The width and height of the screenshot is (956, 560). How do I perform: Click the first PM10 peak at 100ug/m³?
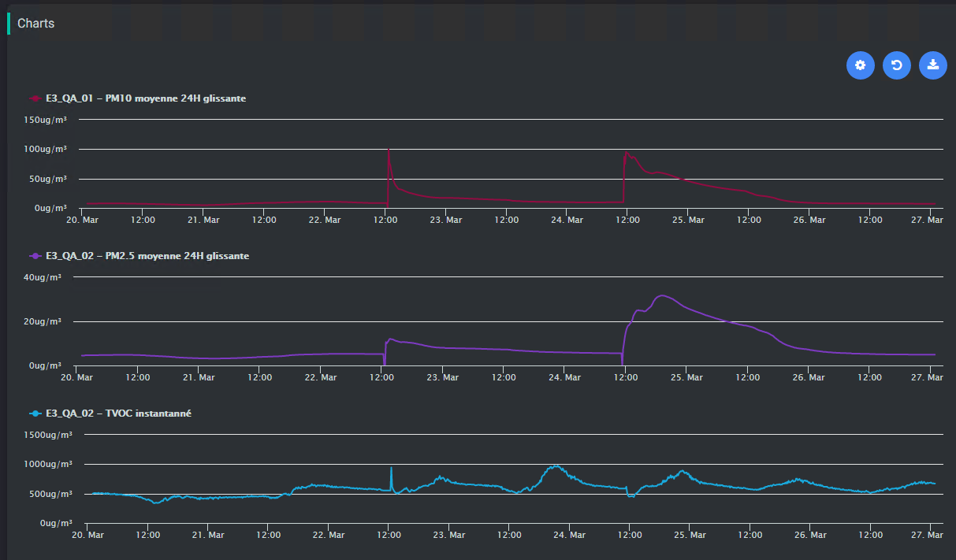[x=388, y=149]
